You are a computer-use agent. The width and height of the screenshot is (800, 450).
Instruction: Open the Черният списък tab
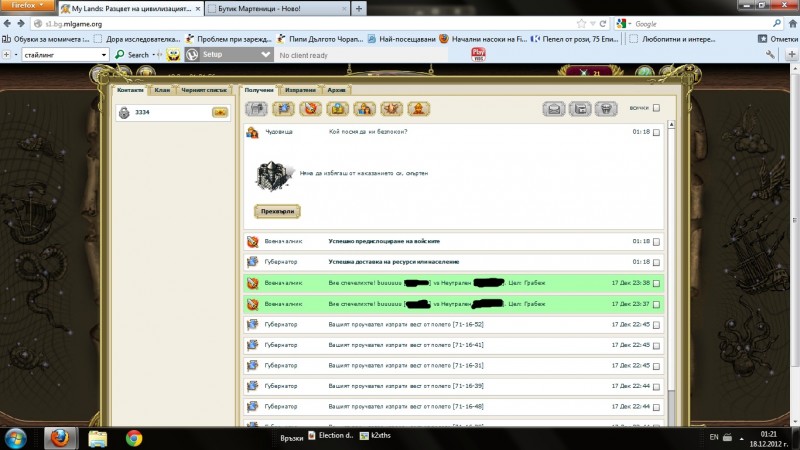pos(204,90)
